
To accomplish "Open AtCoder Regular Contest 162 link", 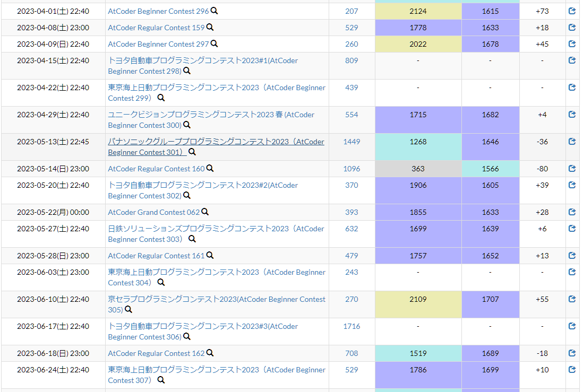I will pos(156,353).
